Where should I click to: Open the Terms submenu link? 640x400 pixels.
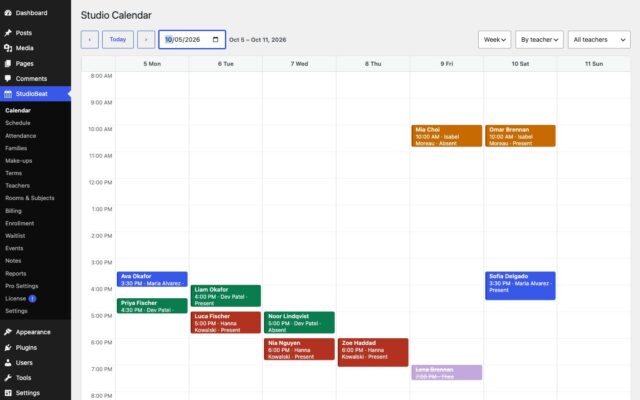point(13,173)
